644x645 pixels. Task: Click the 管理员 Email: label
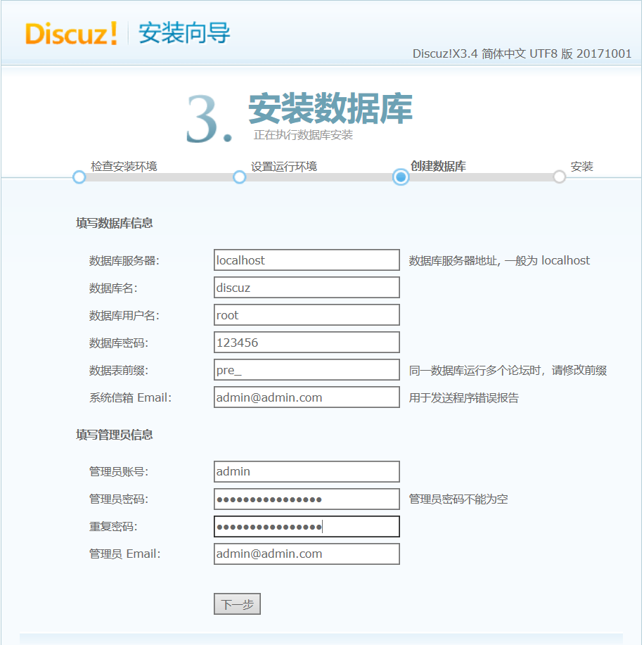point(124,554)
